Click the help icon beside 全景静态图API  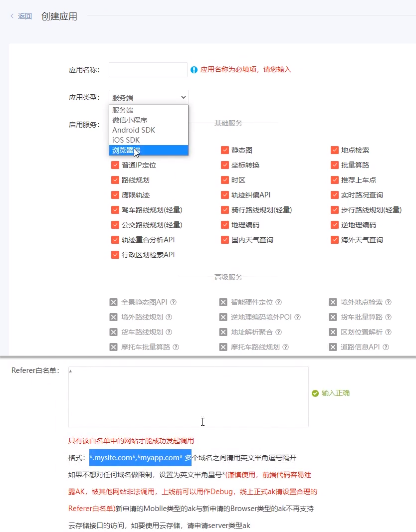pos(174,302)
